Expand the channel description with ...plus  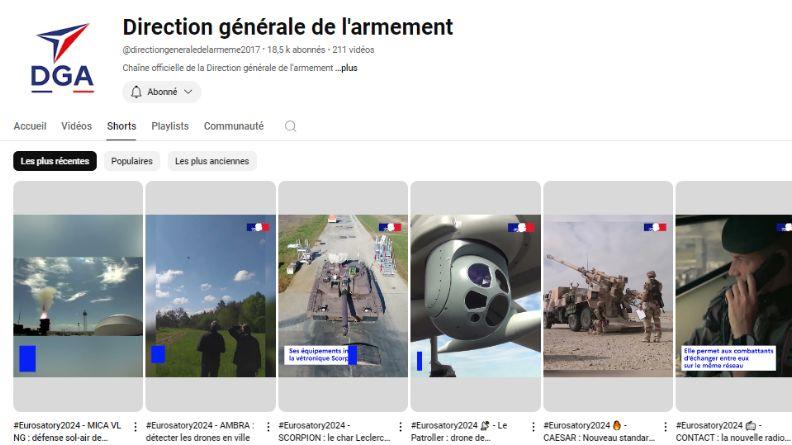[x=346, y=68]
